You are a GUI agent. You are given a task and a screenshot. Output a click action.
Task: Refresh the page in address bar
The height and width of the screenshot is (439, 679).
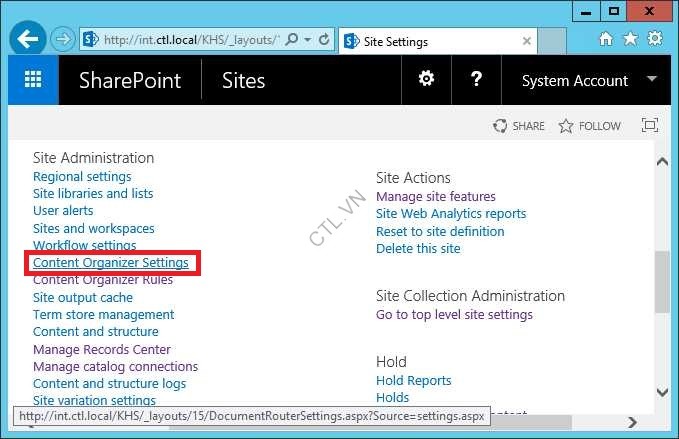click(x=324, y=40)
